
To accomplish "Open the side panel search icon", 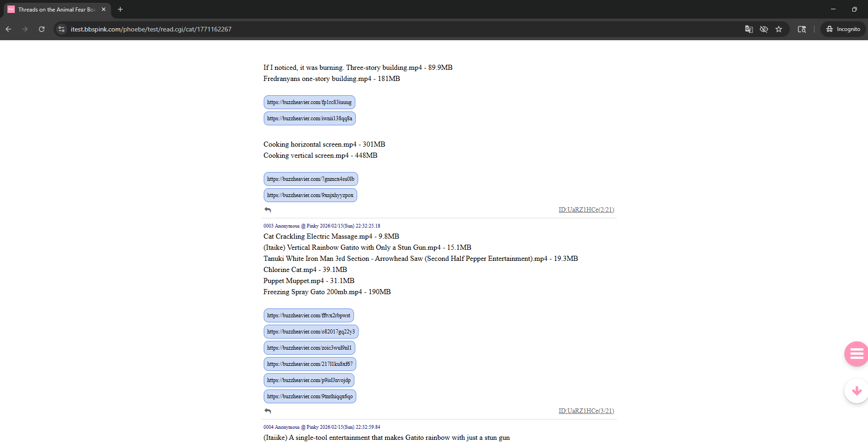I will 802,29.
